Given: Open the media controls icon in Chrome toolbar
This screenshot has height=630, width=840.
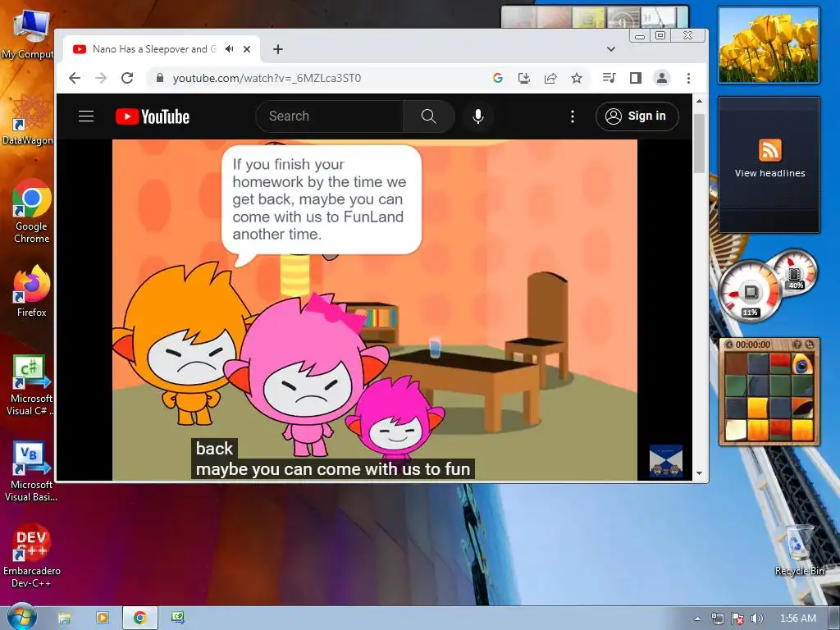Looking at the screenshot, I should click(609, 78).
